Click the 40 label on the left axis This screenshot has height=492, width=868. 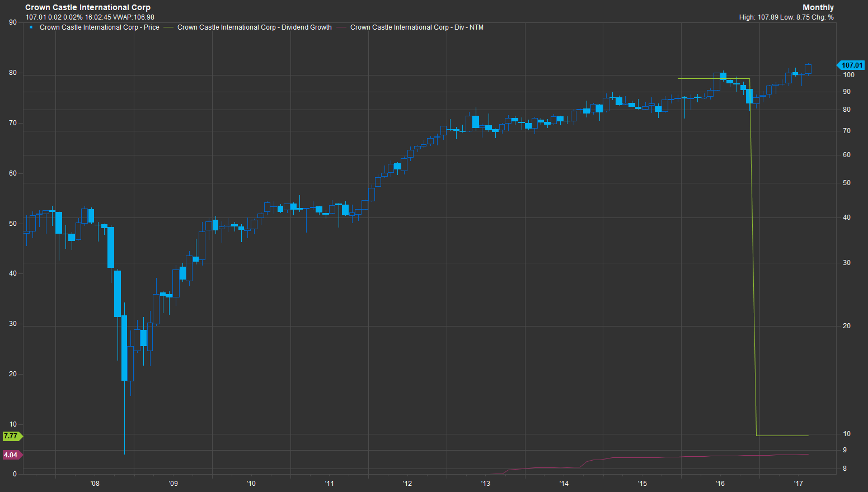[13, 273]
